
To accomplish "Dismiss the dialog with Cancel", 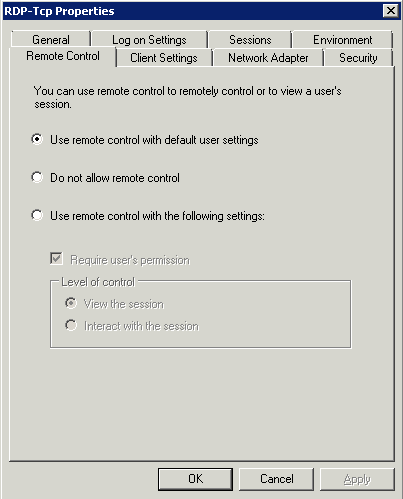I will pyautogui.click(x=277, y=479).
